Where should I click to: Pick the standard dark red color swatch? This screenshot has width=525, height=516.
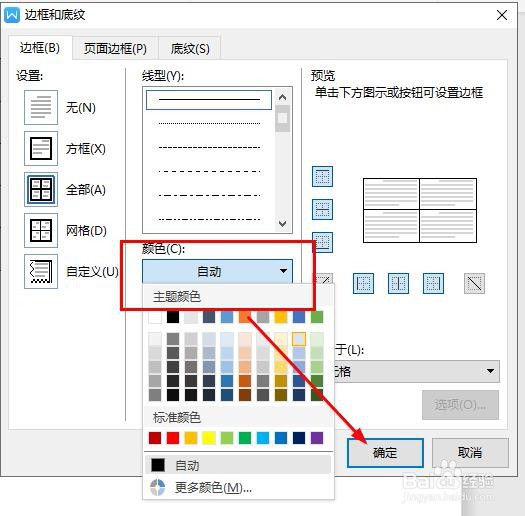click(x=155, y=438)
